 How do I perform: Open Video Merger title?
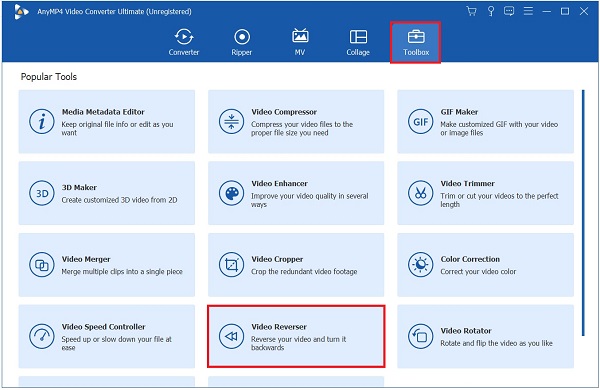coord(86,259)
